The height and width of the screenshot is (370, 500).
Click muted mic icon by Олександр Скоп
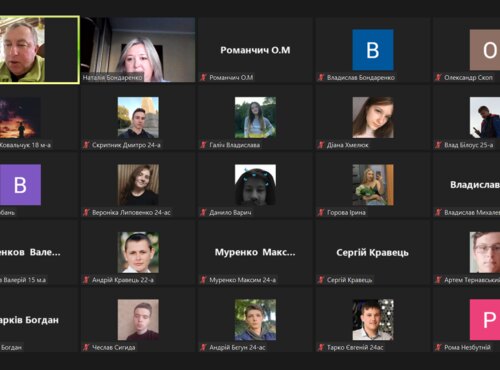(438, 78)
